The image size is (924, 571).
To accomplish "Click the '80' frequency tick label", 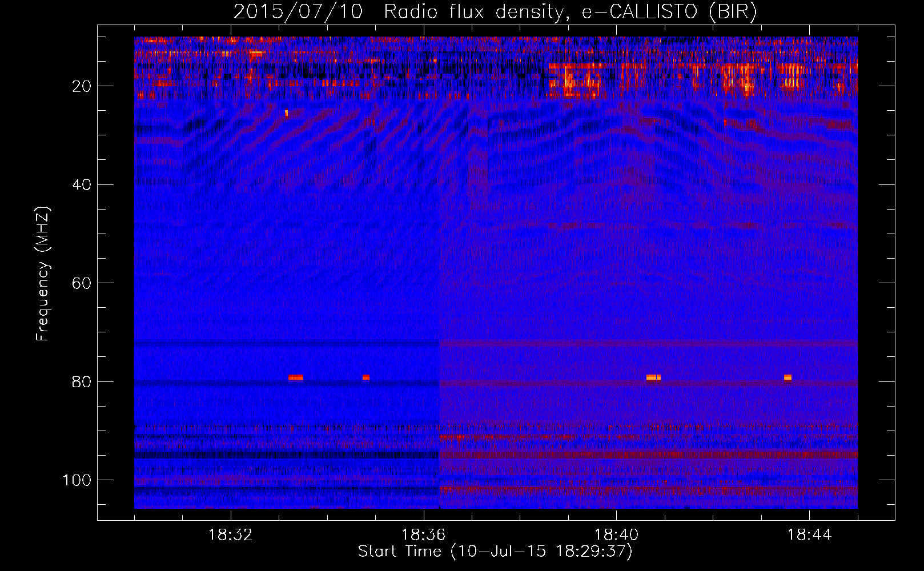I will (x=82, y=381).
